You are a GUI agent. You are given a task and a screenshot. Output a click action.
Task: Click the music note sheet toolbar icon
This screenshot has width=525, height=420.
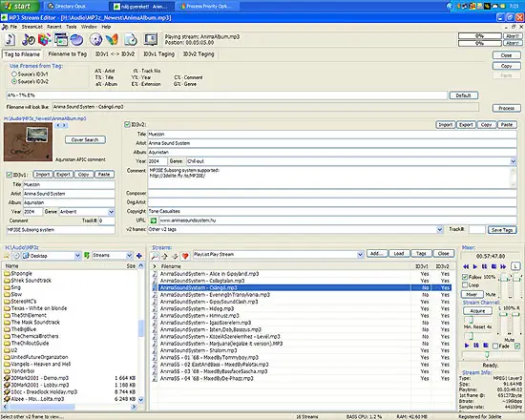coord(10,40)
